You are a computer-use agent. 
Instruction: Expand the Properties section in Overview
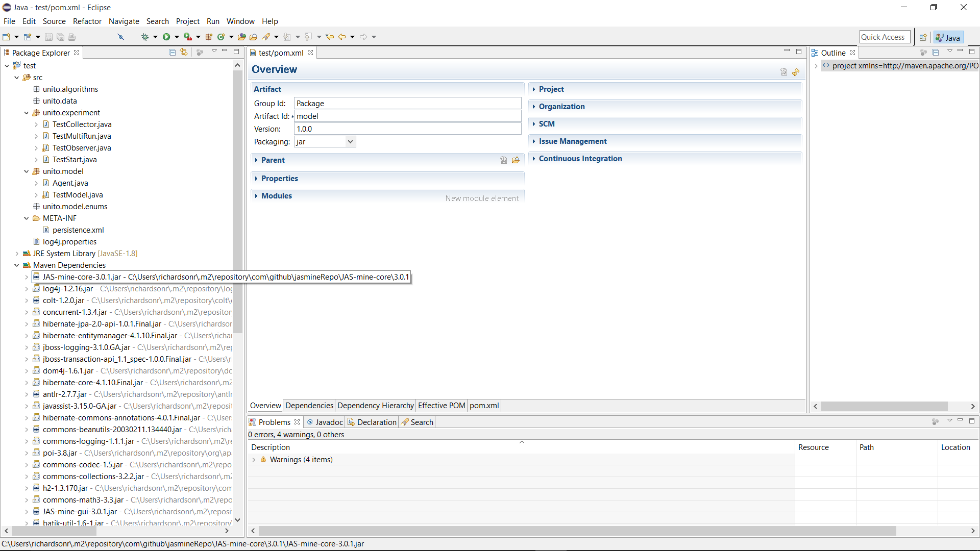pyautogui.click(x=279, y=179)
